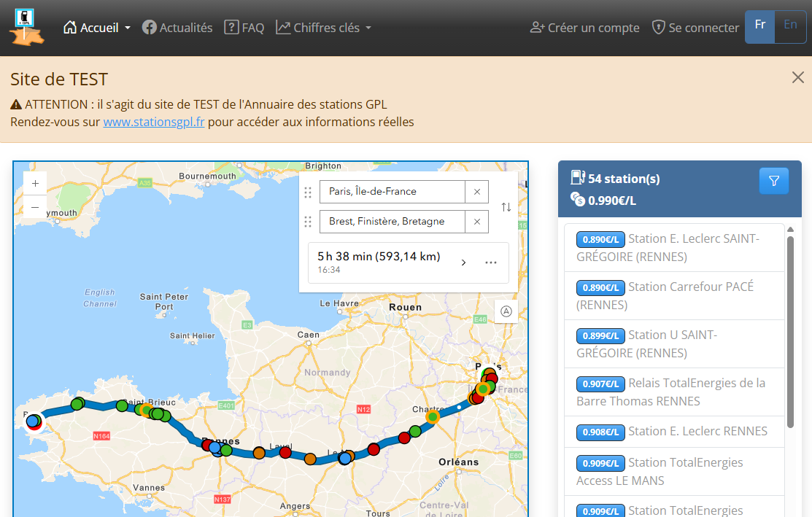Switch language to Fr
The height and width of the screenshot is (517, 812).
(x=759, y=26)
